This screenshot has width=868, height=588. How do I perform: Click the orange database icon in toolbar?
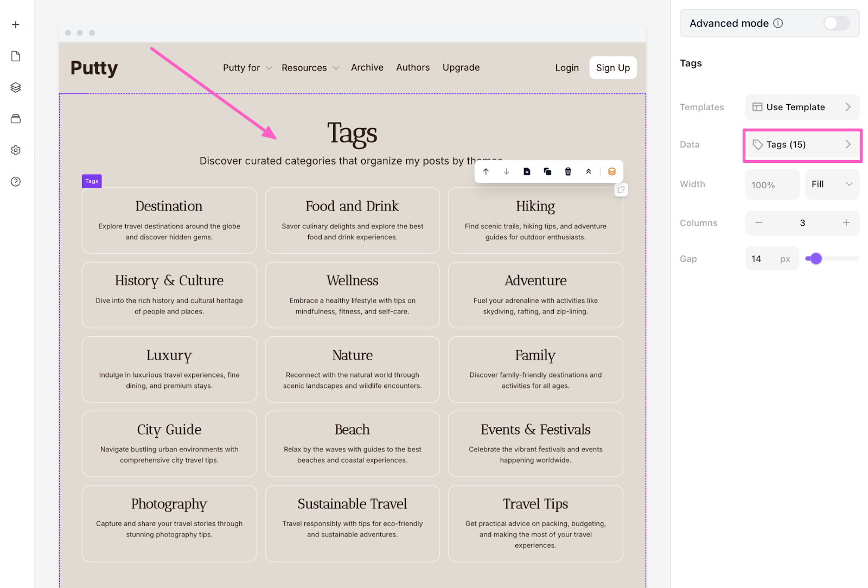[612, 171]
